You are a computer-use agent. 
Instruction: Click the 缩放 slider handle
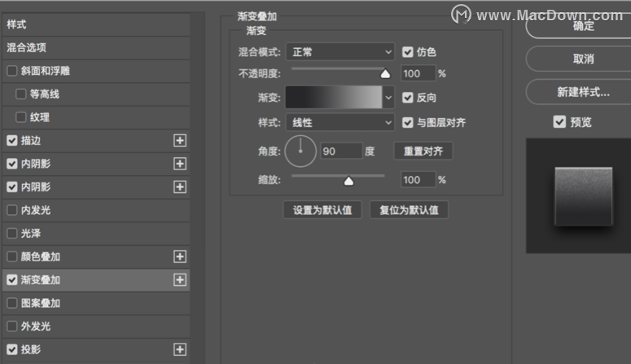(x=348, y=181)
